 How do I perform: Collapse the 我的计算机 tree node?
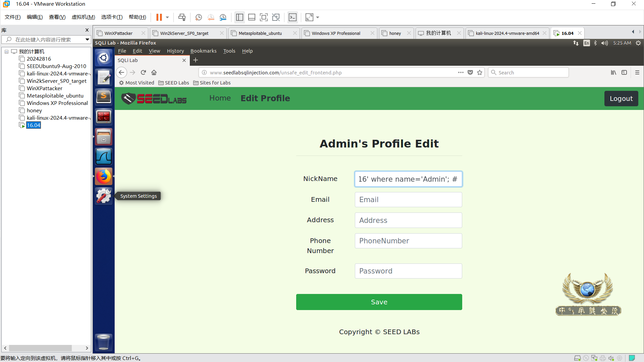[6, 52]
